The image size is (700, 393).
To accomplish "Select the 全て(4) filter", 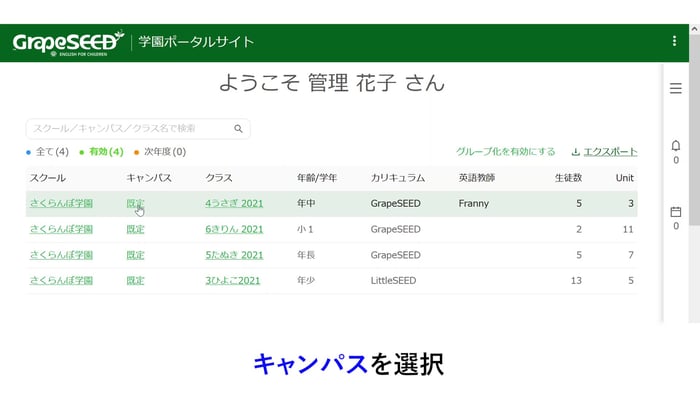I will click(48, 152).
